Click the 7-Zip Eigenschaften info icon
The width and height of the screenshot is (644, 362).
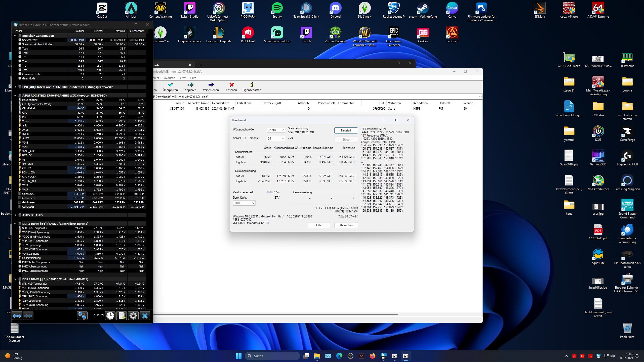point(252,85)
